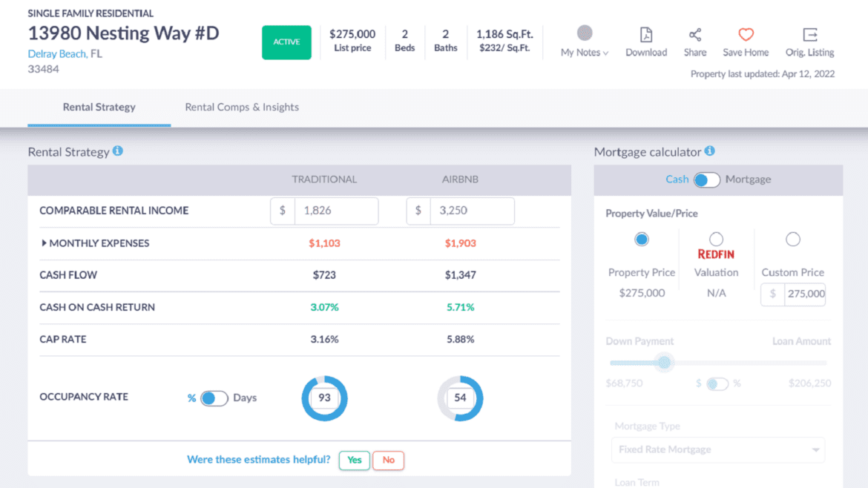Viewport: 868px width, 488px height.
Task: Click the Share icon
Action: coord(694,33)
